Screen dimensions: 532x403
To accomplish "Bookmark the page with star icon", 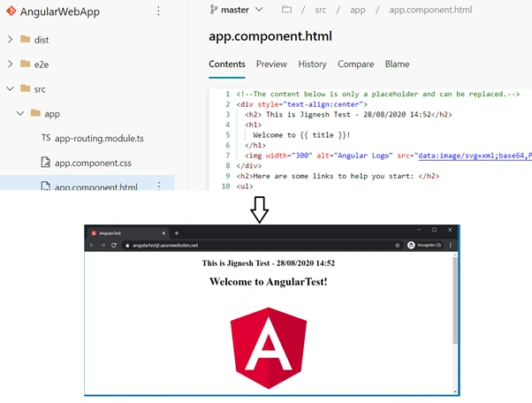I will [398, 245].
